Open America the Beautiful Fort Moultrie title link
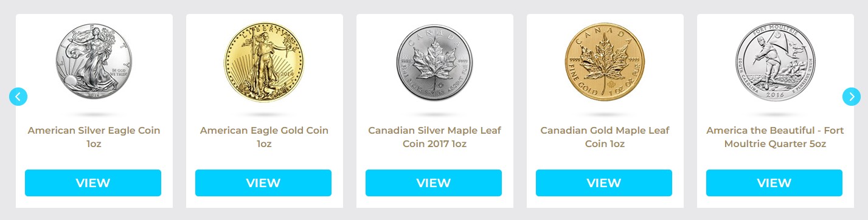868x220 pixels. (x=775, y=137)
